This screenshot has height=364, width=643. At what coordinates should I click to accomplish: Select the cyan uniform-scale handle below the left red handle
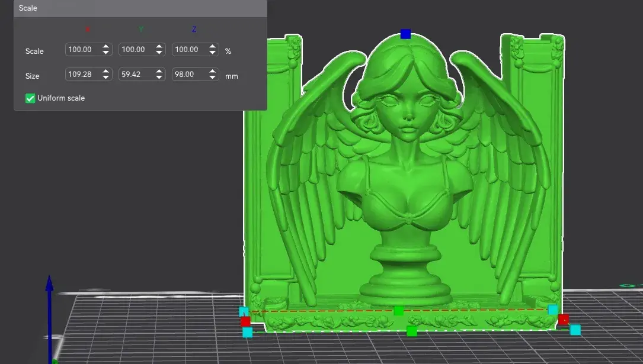coord(247,332)
